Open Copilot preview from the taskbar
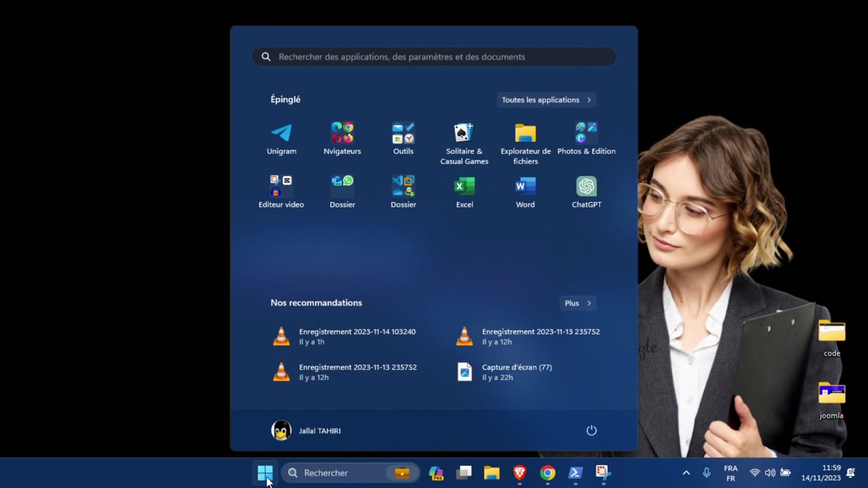 tap(436, 472)
